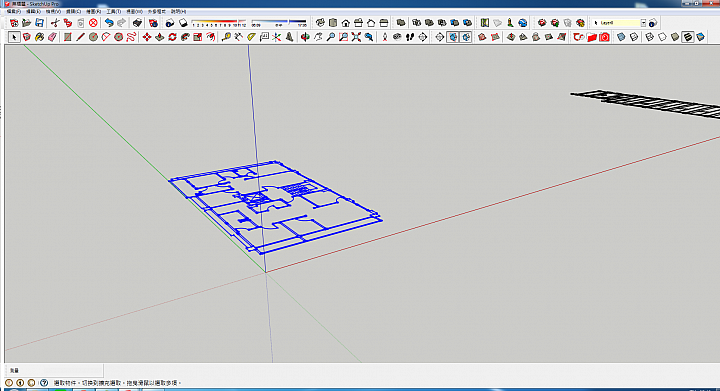Viewport: 720px width, 391px height.
Task: Open the View menu
Action: pos(53,11)
